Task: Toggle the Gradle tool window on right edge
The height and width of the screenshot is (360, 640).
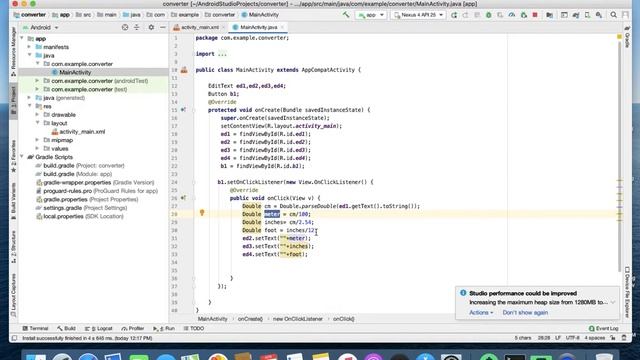Action: (627, 37)
